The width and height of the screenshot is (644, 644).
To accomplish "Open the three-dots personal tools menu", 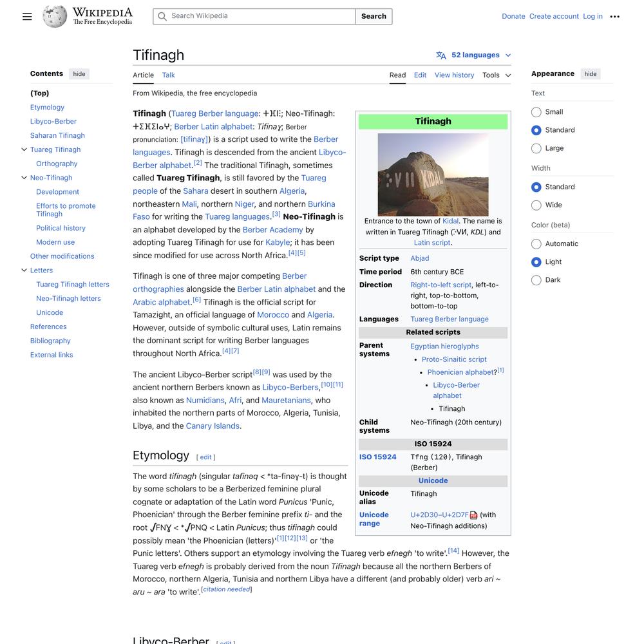I will click(614, 17).
